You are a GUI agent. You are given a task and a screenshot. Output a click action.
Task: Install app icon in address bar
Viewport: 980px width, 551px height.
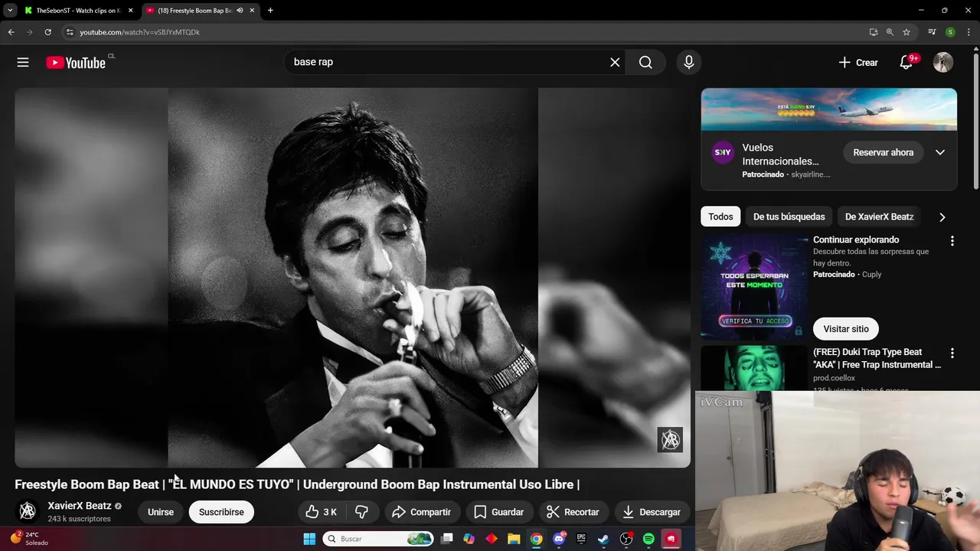(874, 32)
